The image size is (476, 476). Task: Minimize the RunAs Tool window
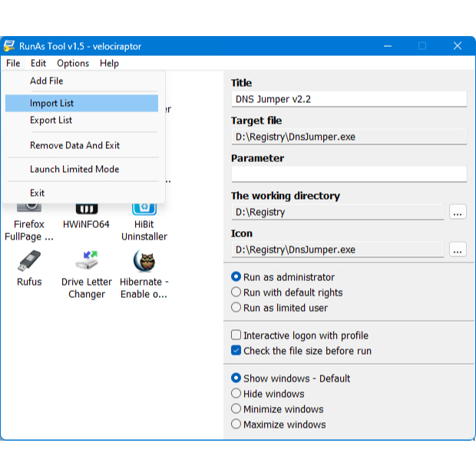[388, 46]
